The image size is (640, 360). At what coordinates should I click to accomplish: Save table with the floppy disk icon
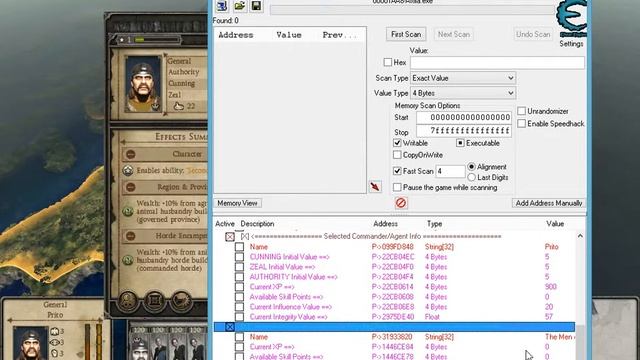[x=256, y=6]
